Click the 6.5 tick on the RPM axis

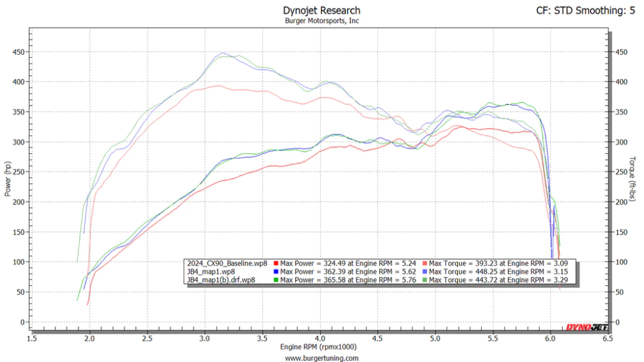pos(608,339)
